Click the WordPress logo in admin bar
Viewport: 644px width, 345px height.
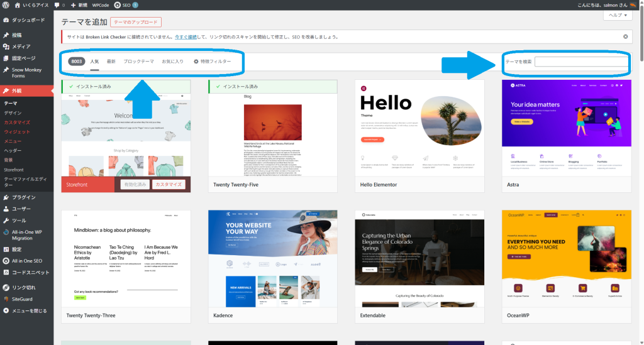[x=6, y=5]
